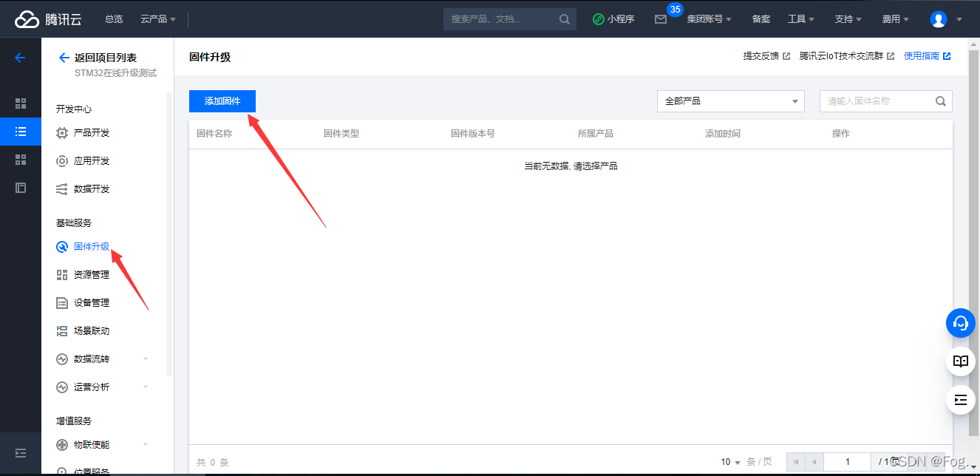
Task: Select the panel layout icon in left rail
Action: (21, 188)
